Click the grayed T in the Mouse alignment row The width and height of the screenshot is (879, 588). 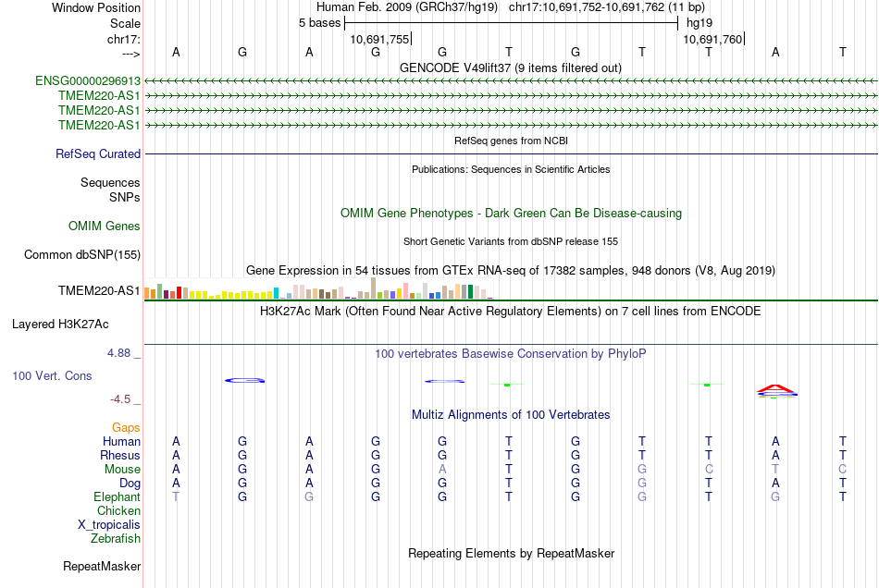[x=775, y=470]
